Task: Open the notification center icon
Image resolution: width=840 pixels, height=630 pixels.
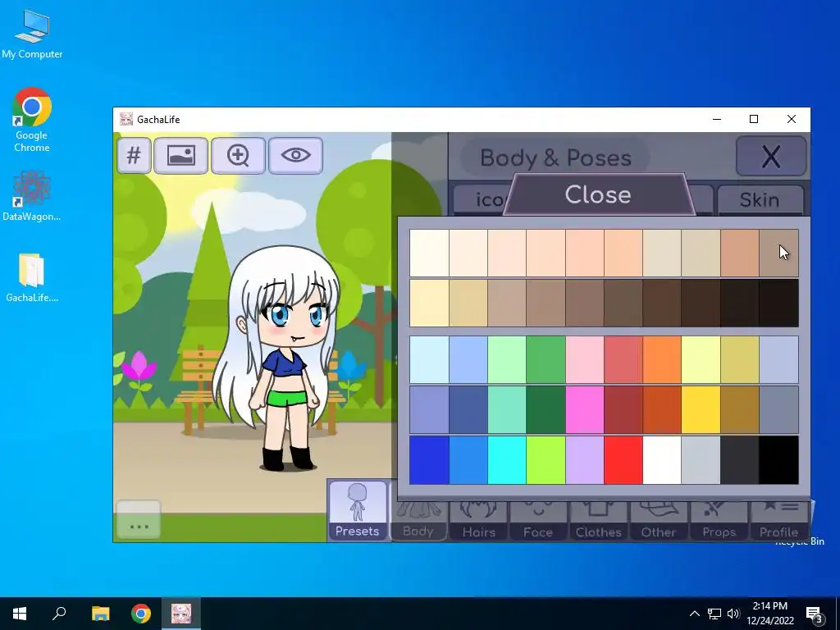Action: point(814,614)
